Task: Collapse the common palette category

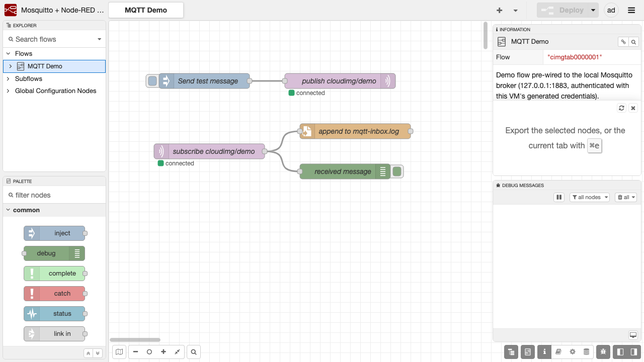Action: coord(54,210)
